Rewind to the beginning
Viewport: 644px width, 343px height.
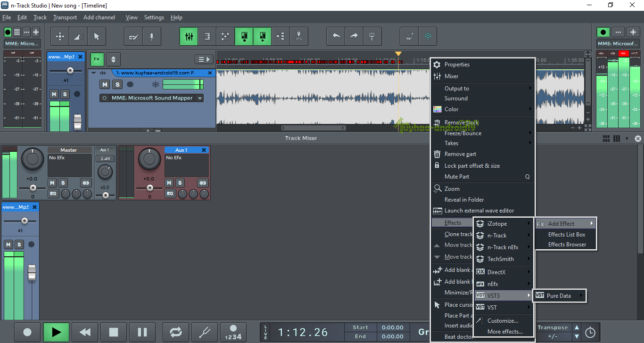(85, 332)
